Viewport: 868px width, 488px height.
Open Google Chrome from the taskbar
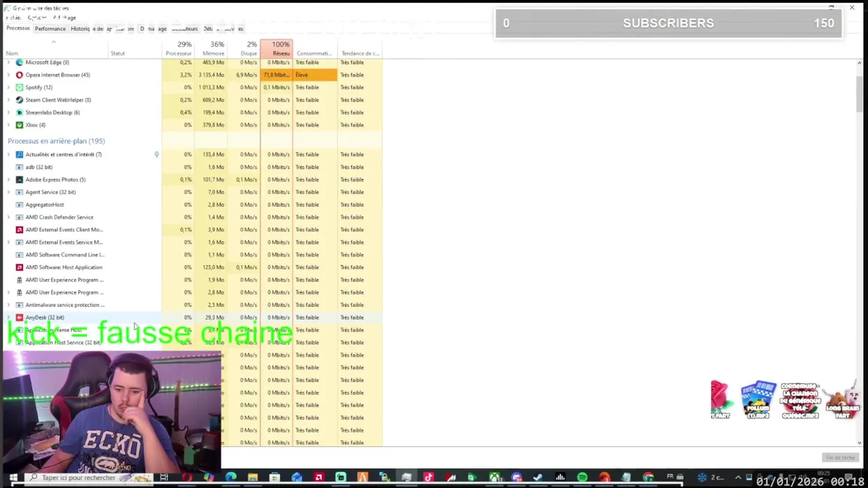[648, 478]
